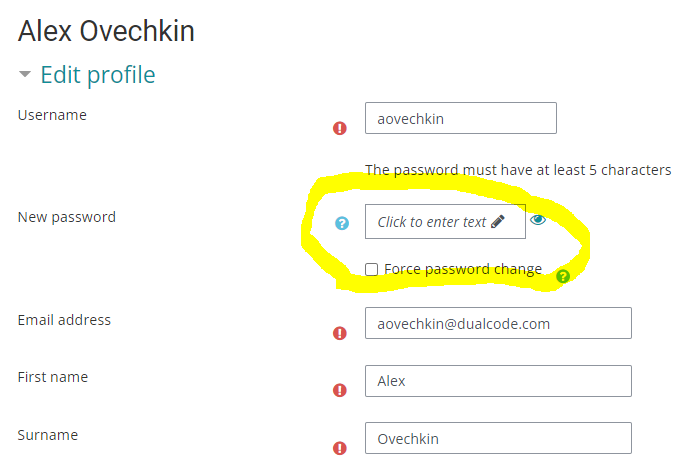Click the Force password change label text
Viewport: 696px width, 473px height.
tap(463, 269)
